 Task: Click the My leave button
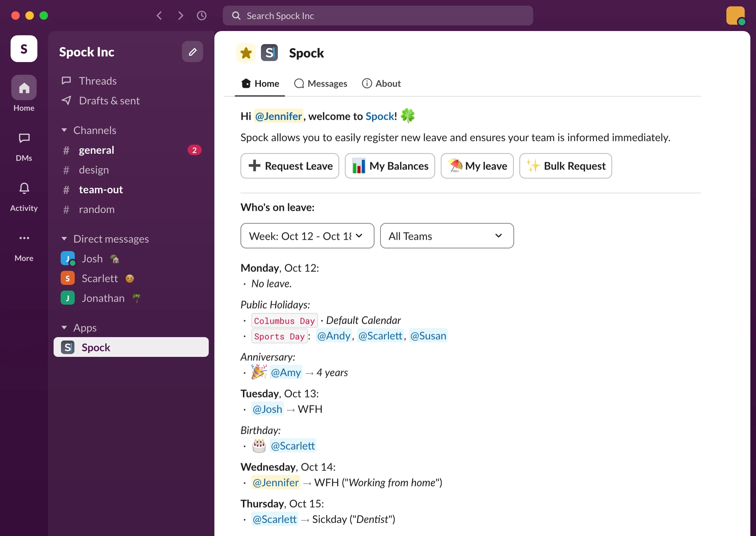pyautogui.click(x=477, y=166)
